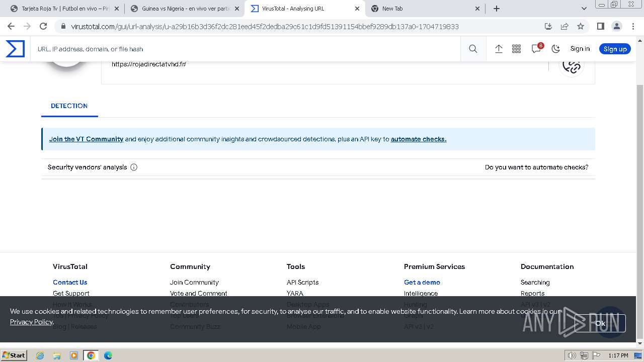Open Intelligence footer link
Viewport: 644px width, 362px height.
421,294
